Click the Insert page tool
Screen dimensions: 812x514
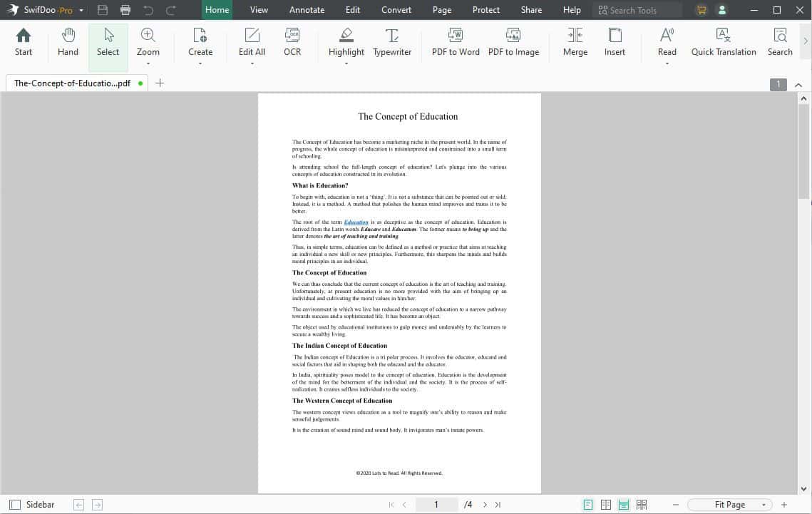[x=615, y=43]
